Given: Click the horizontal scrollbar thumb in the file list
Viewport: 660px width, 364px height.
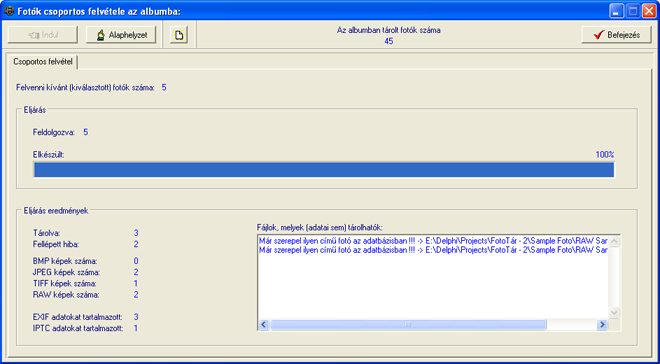Looking at the screenshot, I should [408, 324].
